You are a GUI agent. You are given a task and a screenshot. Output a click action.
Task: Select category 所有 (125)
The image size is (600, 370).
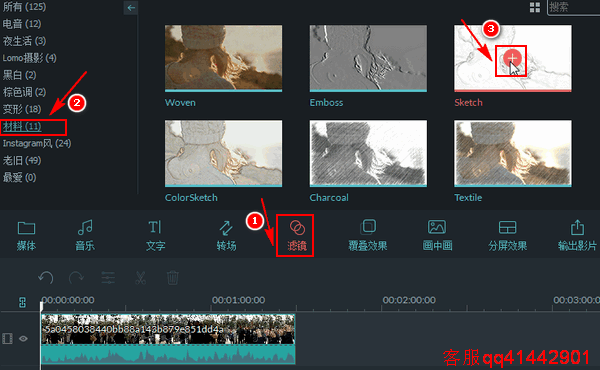(x=24, y=7)
